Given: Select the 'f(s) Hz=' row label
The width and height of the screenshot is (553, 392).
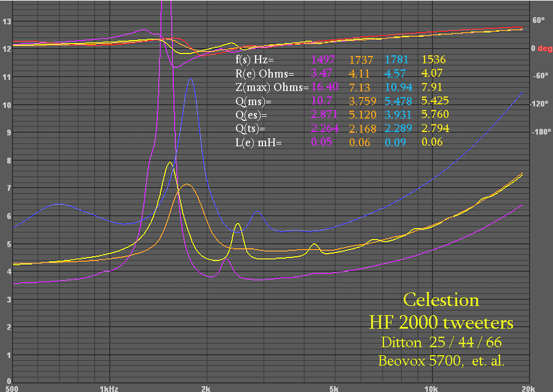Looking at the screenshot, I should [x=254, y=59].
